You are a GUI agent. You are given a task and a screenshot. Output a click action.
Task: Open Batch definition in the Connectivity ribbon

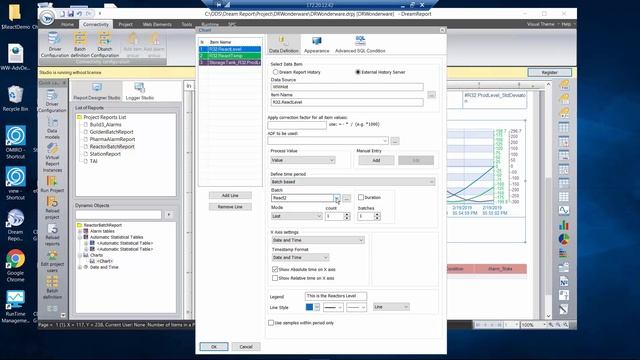click(80, 44)
